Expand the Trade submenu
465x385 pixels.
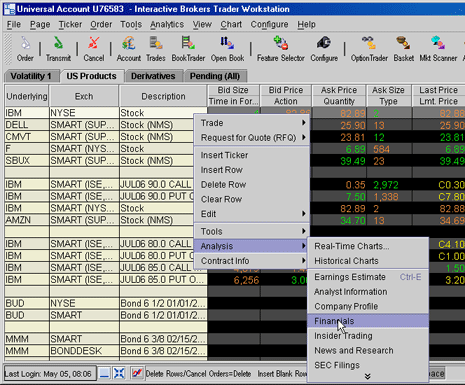pyautogui.click(x=252, y=123)
